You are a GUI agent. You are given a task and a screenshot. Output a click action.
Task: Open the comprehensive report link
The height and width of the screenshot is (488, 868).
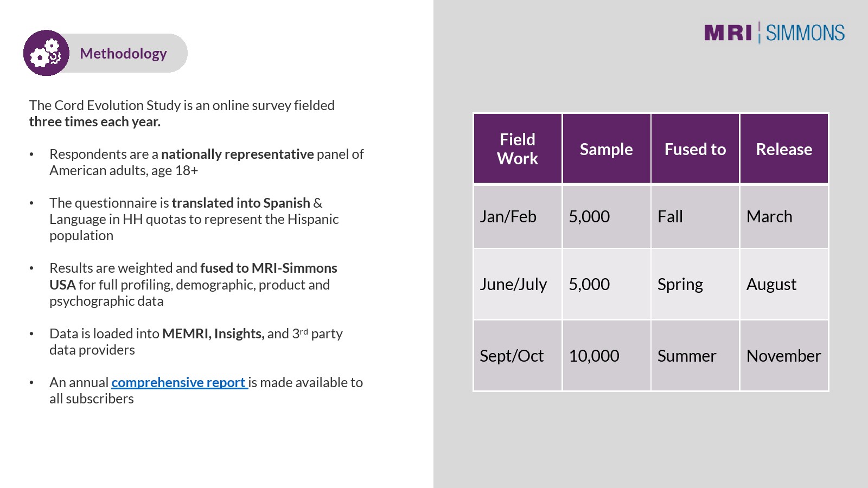(179, 382)
